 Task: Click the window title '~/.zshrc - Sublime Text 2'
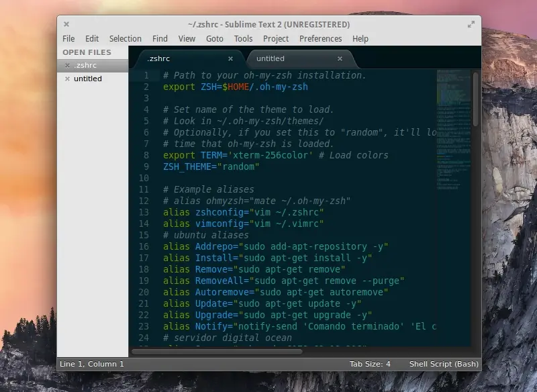(x=269, y=25)
